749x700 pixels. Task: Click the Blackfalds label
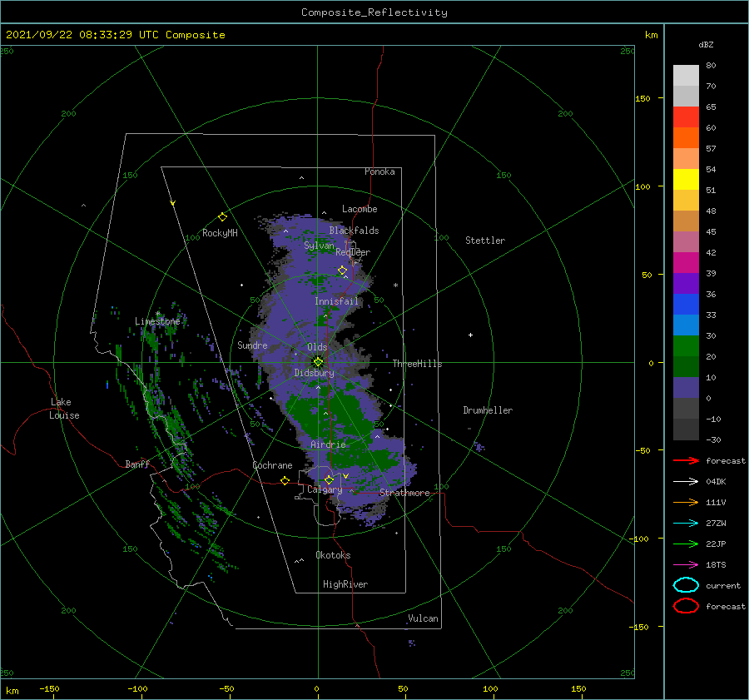(354, 231)
